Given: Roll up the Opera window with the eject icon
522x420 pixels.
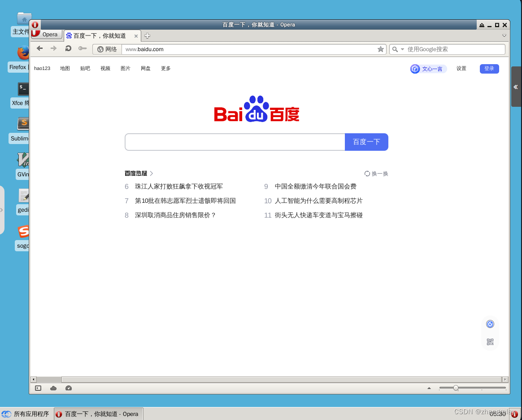Looking at the screenshot, I should [482, 25].
